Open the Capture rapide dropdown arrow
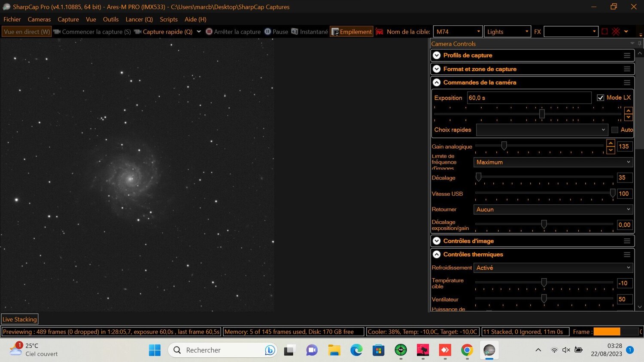The width and height of the screenshot is (644, 362). pos(199,31)
